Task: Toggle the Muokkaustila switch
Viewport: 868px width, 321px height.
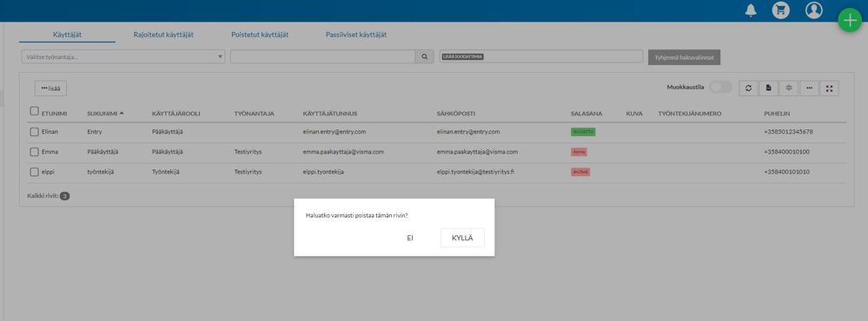Action: coord(721,88)
